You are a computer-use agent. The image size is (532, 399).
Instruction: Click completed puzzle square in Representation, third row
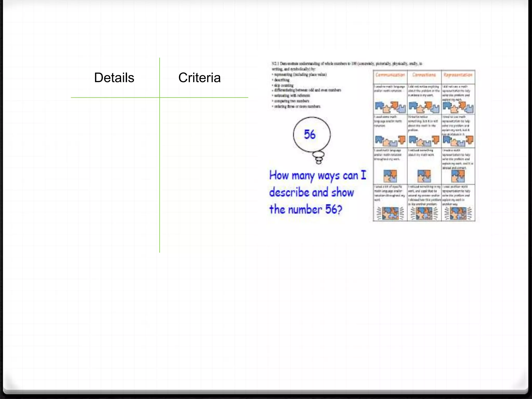click(x=458, y=176)
